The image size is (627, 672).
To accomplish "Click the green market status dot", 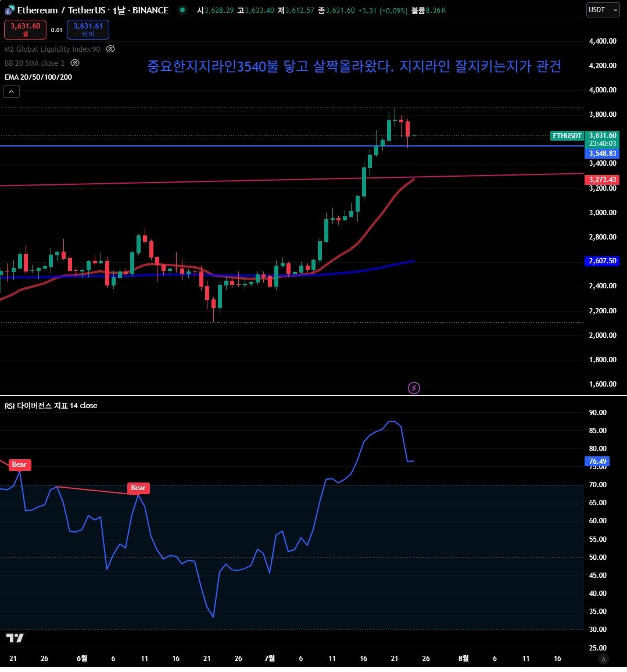I will pos(182,9).
